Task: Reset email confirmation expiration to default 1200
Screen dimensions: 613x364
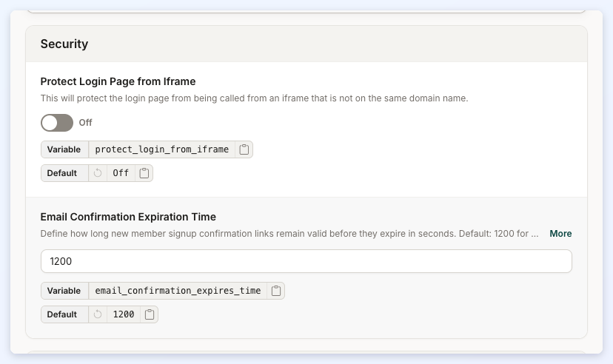Action: pyautogui.click(x=98, y=314)
